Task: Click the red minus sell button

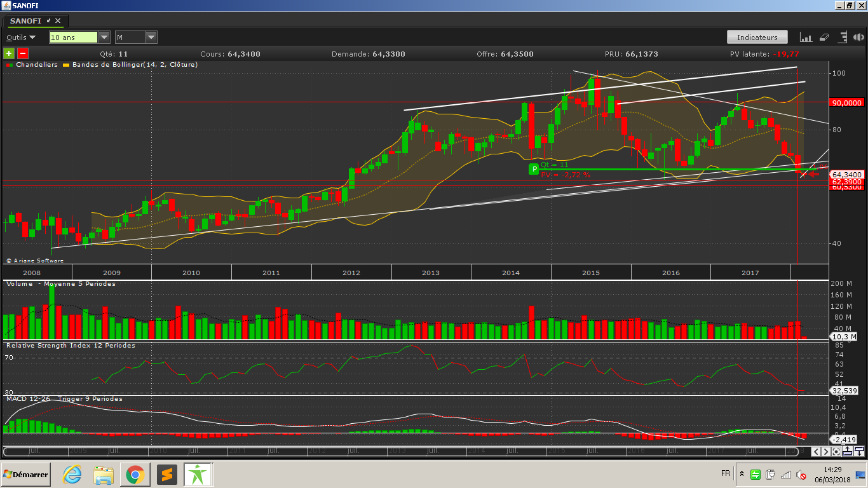Action: pyautogui.click(x=22, y=54)
